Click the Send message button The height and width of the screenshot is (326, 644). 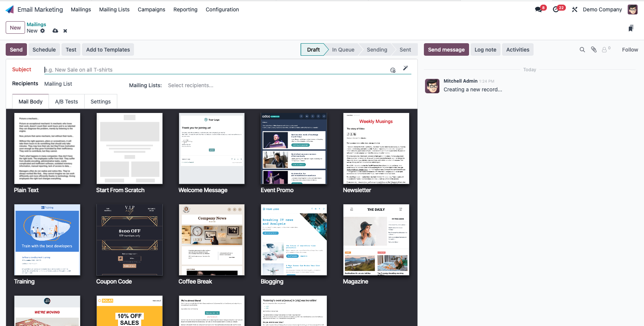[x=446, y=50]
